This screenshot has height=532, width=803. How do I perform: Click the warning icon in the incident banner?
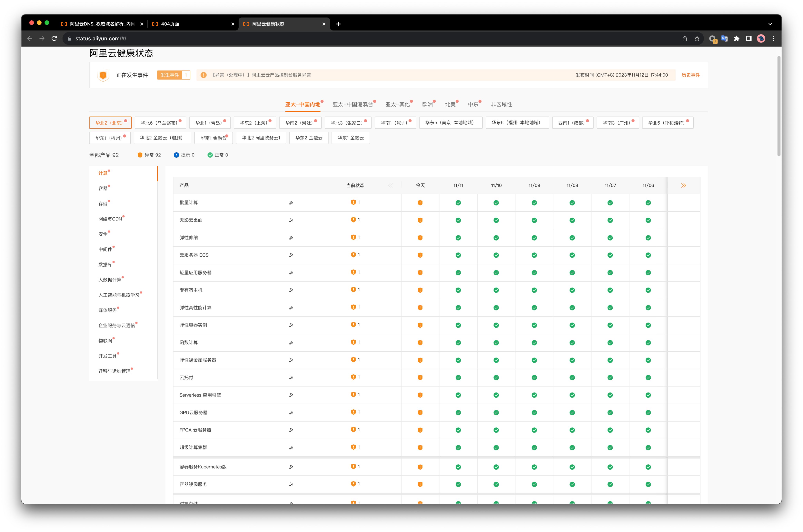[203, 75]
